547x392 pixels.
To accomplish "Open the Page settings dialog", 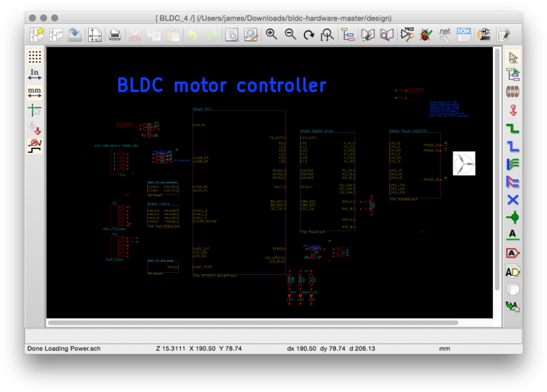I will [95, 34].
